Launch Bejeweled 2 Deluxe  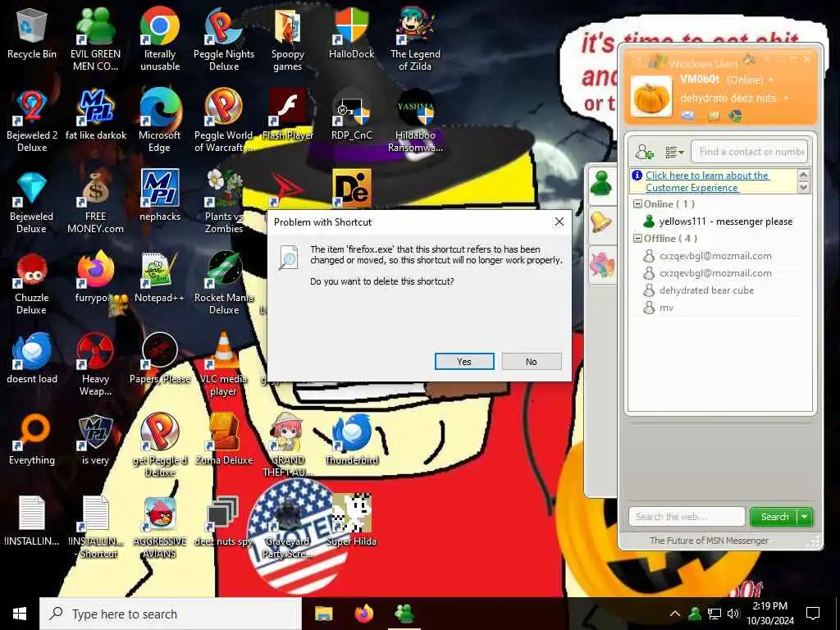pos(32,121)
